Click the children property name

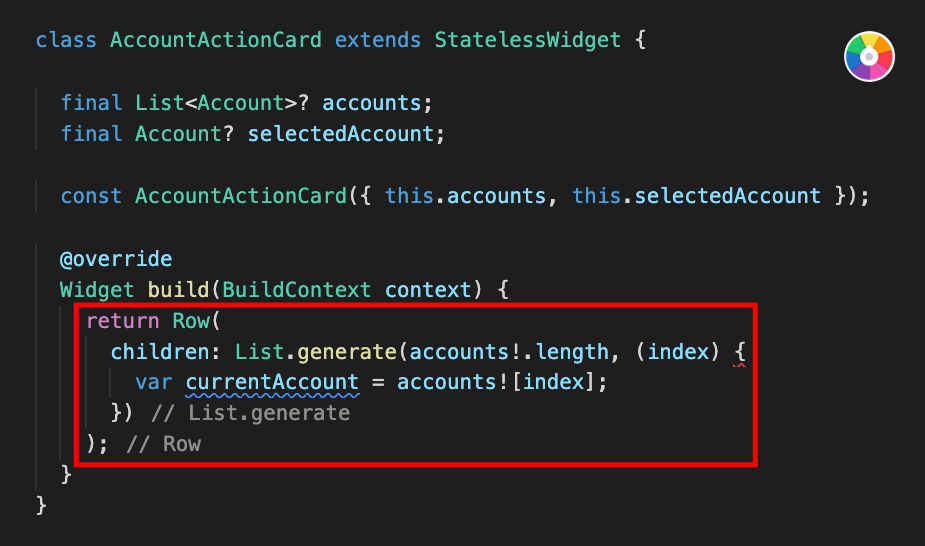(160, 352)
